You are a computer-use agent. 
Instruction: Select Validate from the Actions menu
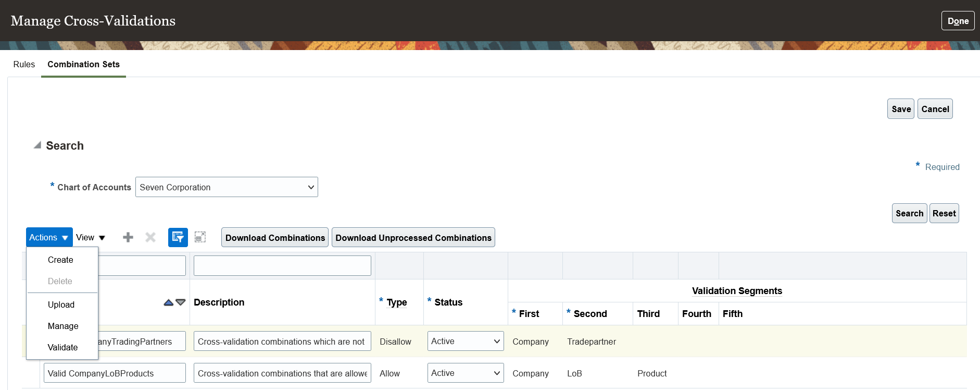pos(62,347)
